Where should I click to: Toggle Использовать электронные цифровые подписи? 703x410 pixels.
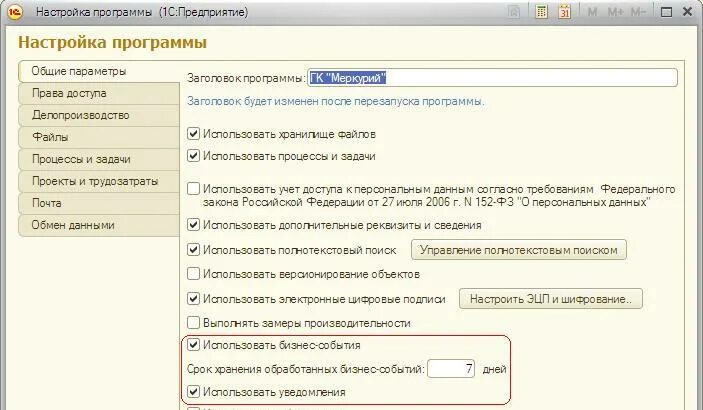point(193,298)
